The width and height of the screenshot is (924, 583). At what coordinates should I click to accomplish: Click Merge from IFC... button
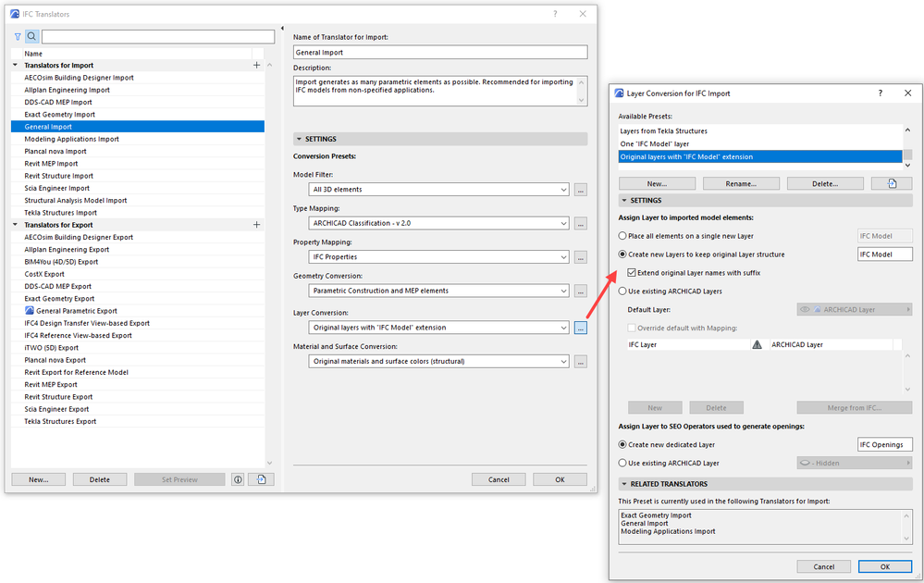pyautogui.click(x=855, y=408)
